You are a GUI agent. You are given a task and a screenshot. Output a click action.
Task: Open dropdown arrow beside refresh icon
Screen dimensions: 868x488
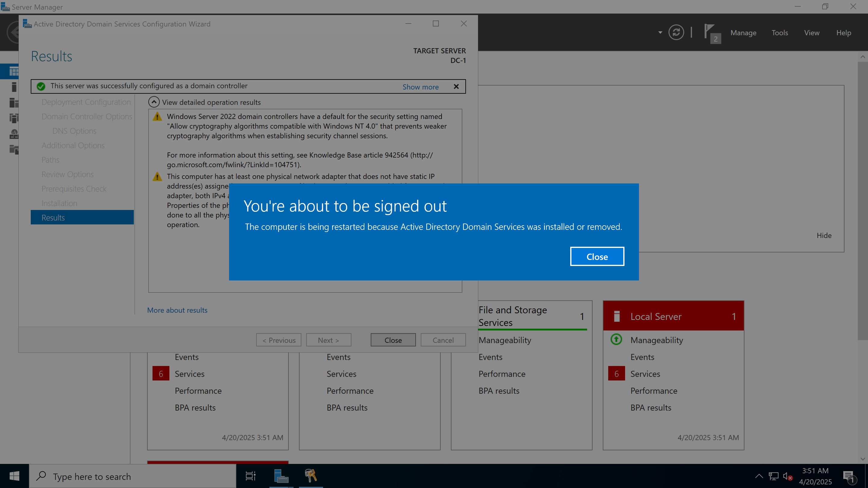coord(660,33)
